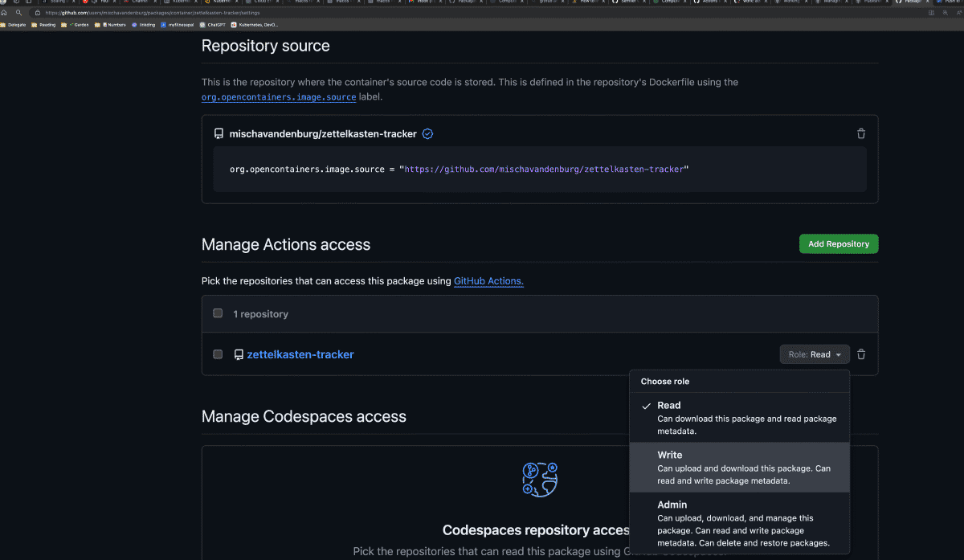Open the Delegate bookmark folder
The image size is (964, 560).
(x=14, y=25)
